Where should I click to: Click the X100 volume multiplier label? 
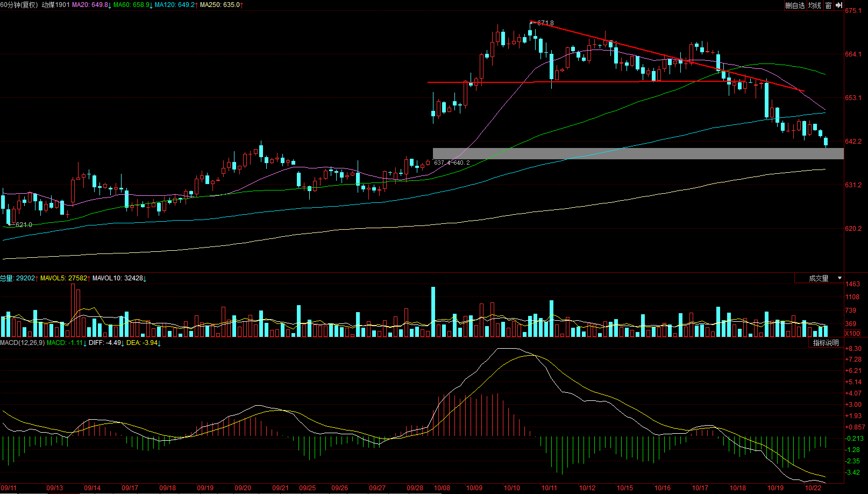pyautogui.click(x=852, y=333)
